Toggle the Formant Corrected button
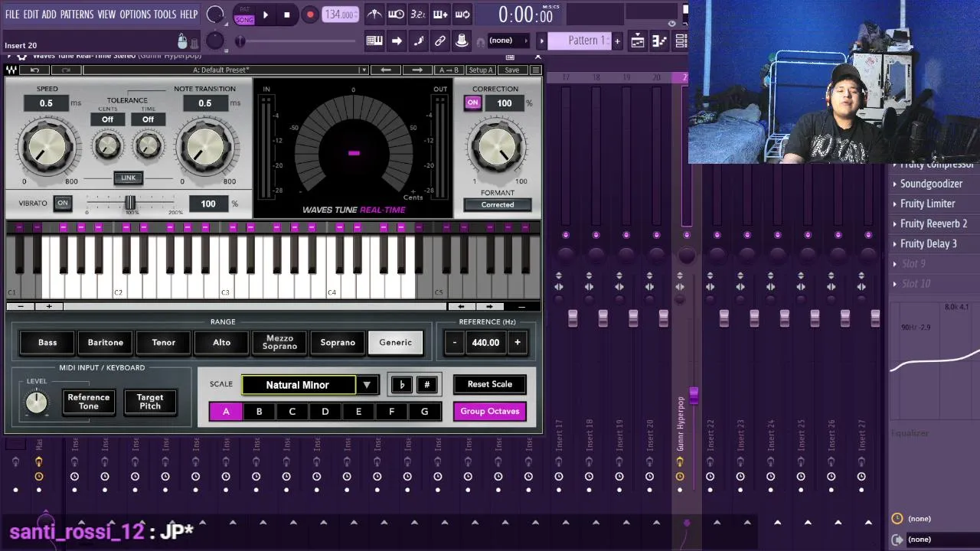Image resolution: width=980 pixels, height=551 pixels. coord(498,204)
